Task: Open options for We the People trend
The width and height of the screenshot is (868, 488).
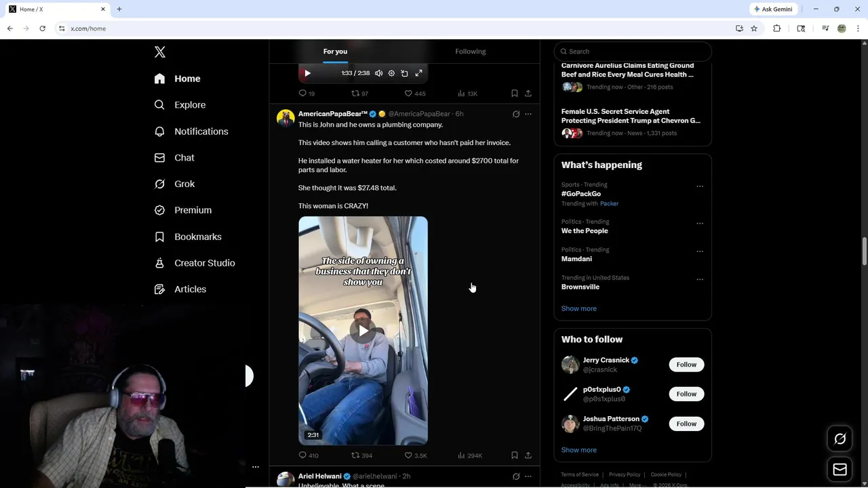Action: coord(700,224)
